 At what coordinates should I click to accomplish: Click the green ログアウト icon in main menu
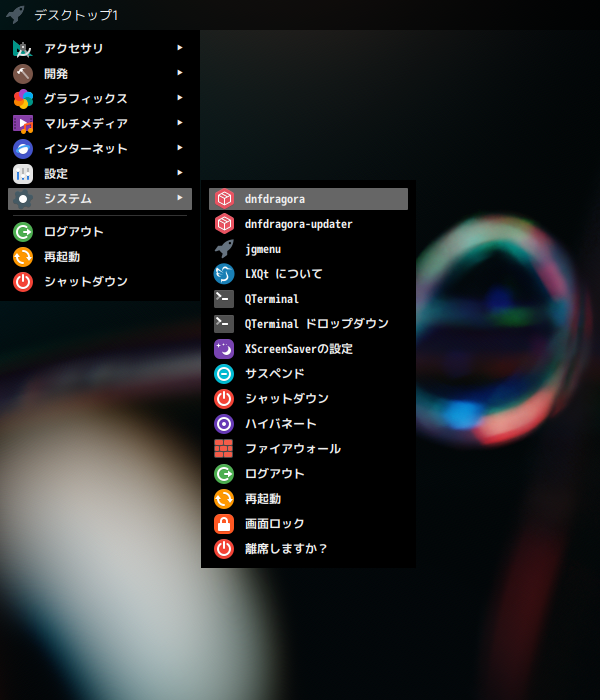click(x=23, y=232)
